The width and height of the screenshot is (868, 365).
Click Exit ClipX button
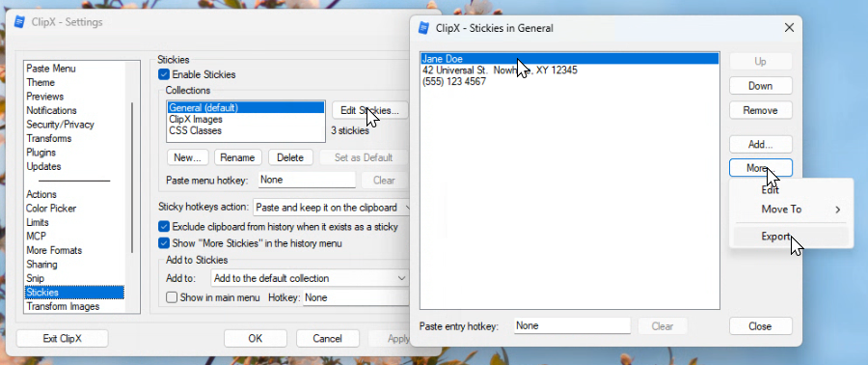click(x=63, y=338)
